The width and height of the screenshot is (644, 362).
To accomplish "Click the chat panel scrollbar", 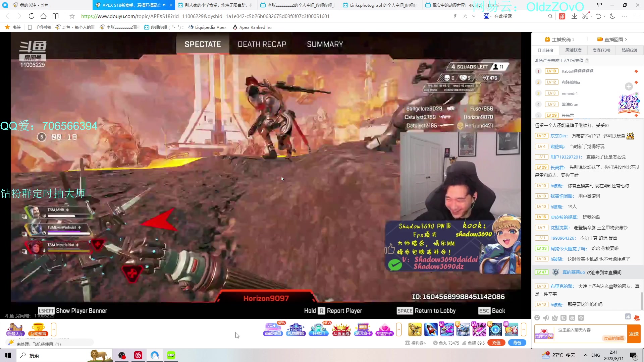I will 642,301.
